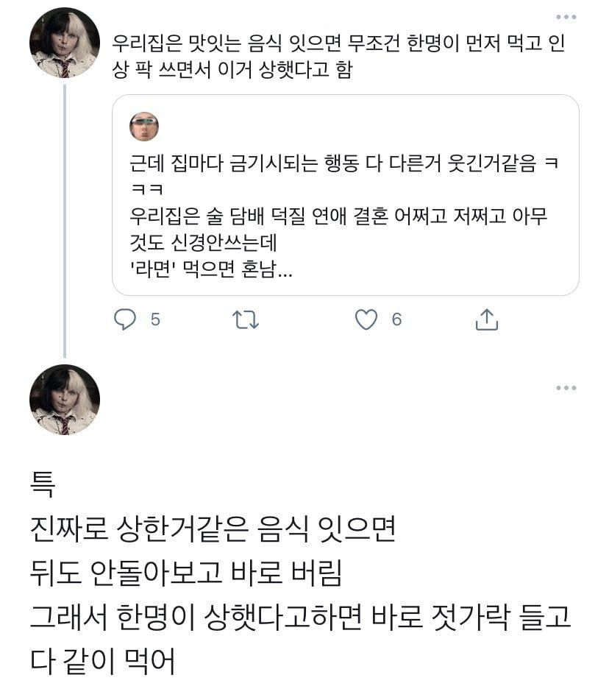Viewport: 609px width, 700px height.
Task: Open the share icon menu
Action: (486, 319)
